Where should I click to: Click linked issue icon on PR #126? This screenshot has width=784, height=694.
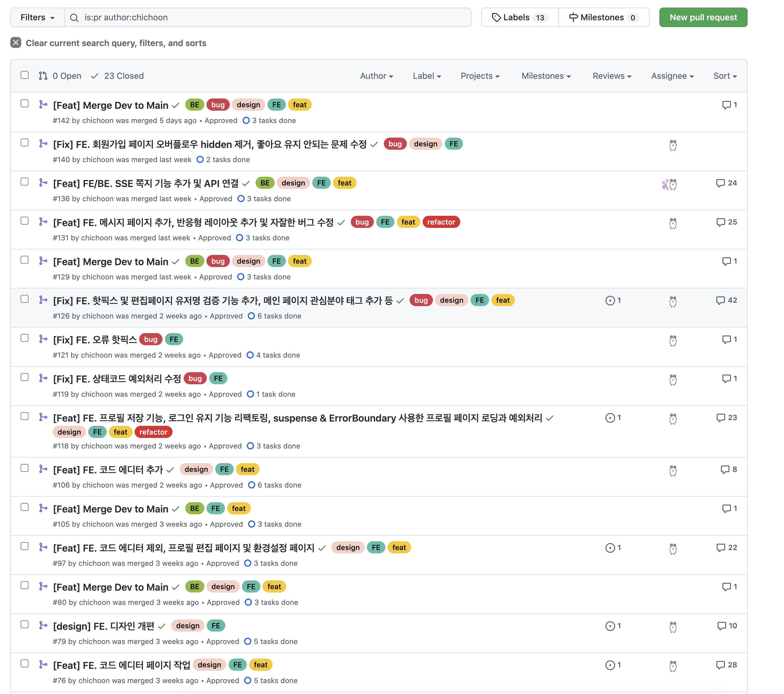tap(610, 301)
